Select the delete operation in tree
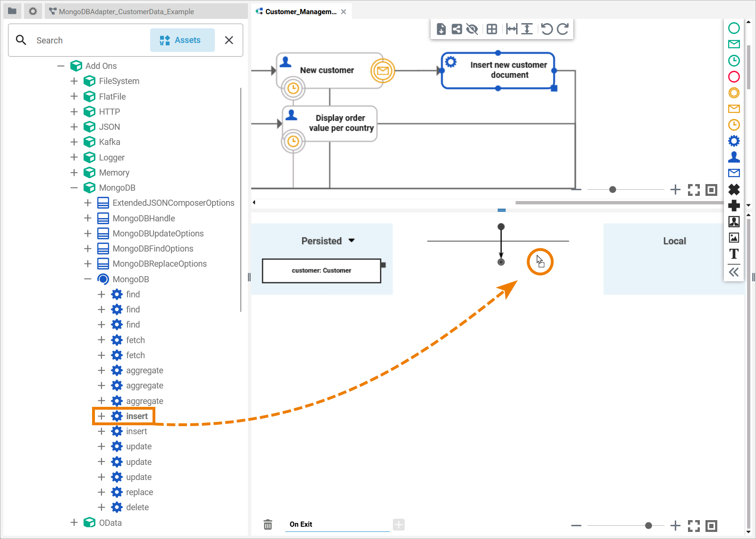The width and height of the screenshot is (756, 539). click(x=137, y=507)
